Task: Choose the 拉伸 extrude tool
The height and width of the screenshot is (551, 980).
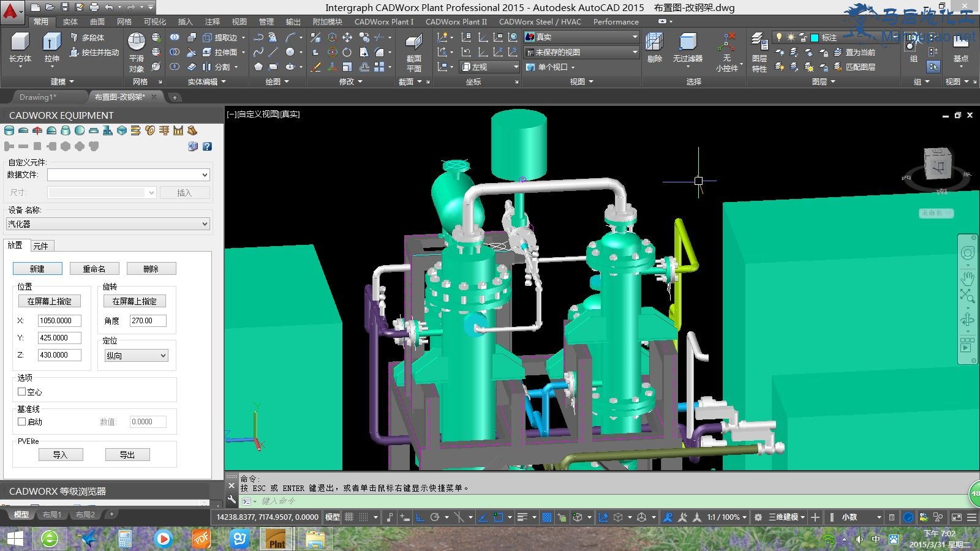Action: pyautogui.click(x=51, y=48)
